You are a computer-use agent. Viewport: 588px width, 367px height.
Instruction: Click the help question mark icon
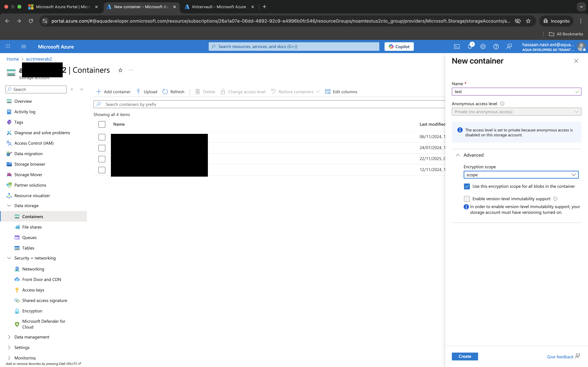coord(496,47)
